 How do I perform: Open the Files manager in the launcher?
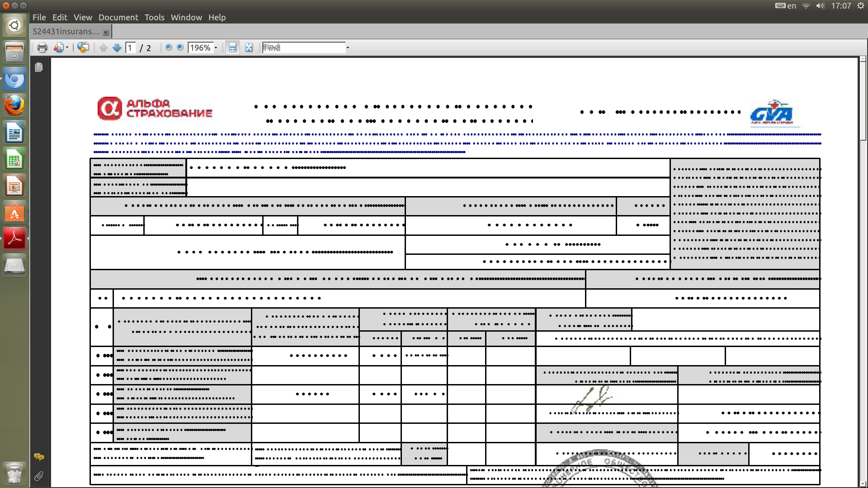[14, 52]
